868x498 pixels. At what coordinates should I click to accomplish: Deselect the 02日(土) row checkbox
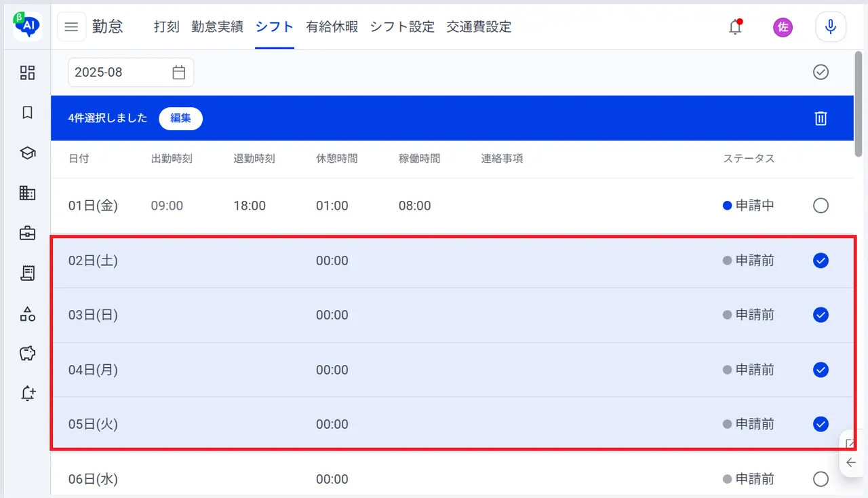[x=821, y=261]
